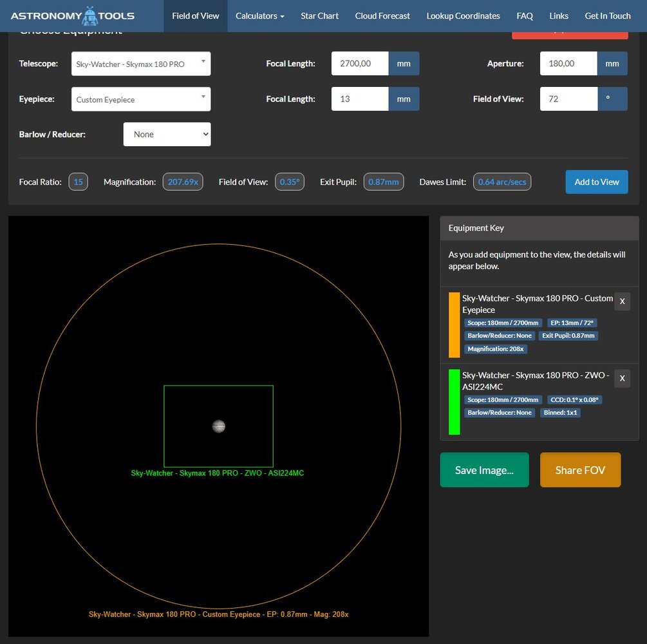Screen dimensions: 647x644
Task: Open the FAQ page
Action: tap(525, 15)
